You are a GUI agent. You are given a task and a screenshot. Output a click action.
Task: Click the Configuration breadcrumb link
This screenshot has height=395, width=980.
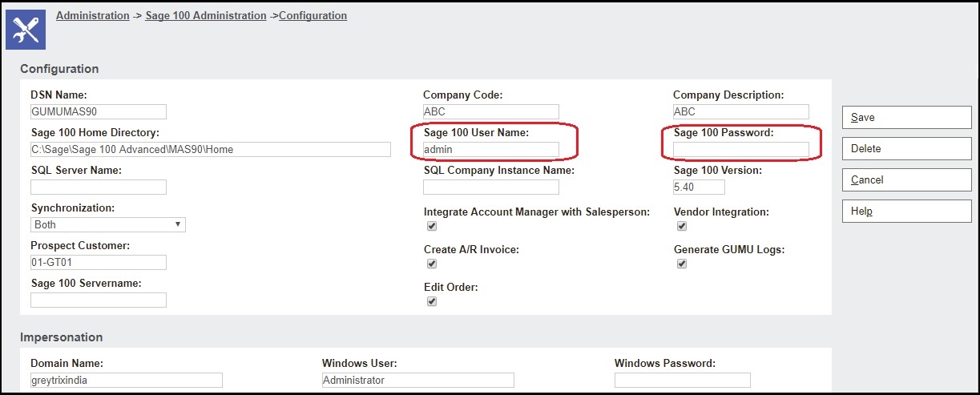(x=313, y=15)
